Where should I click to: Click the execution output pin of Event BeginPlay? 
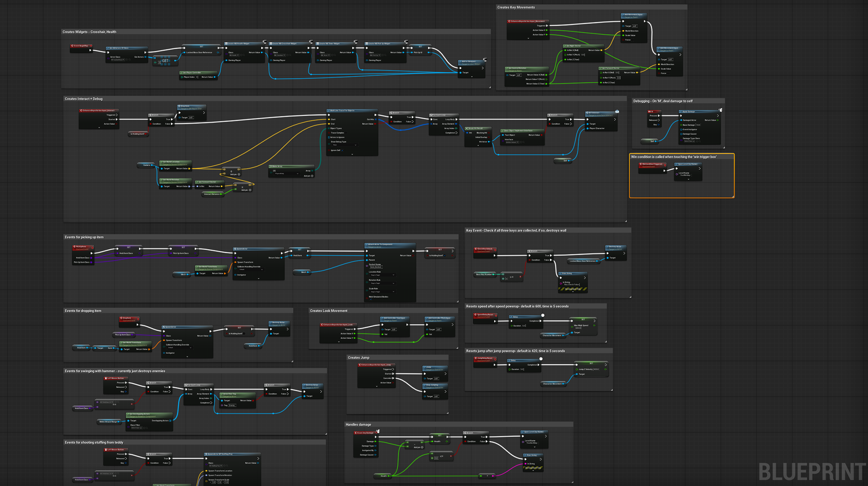[x=90, y=51]
